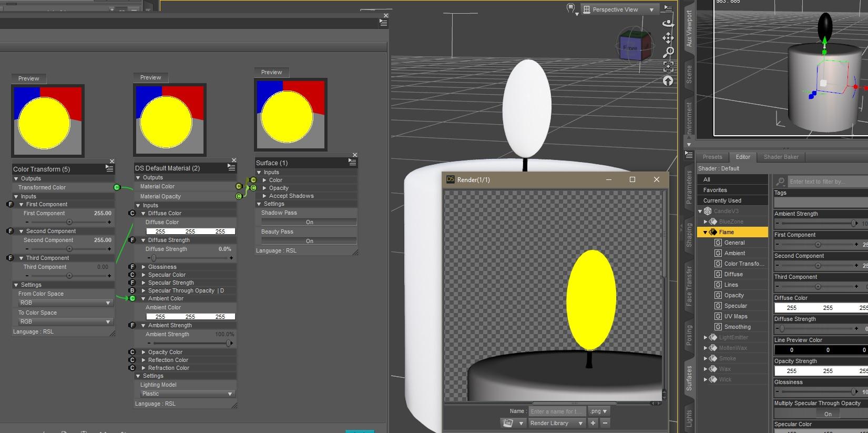Click the remove (−) button in Render window
Image resolution: width=868 pixels, height=433 pixels.
pyautogui.click(x=605, y=423)
